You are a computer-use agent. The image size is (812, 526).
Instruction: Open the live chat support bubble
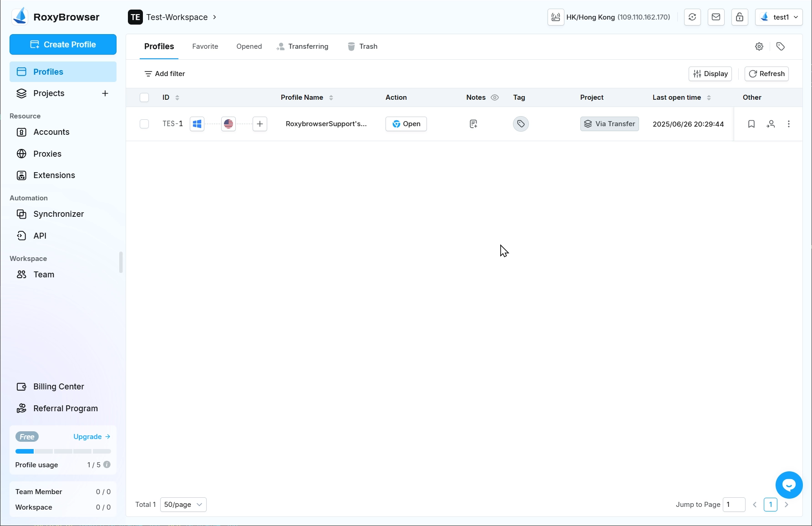pyautogui.click(x=789, y=485)
